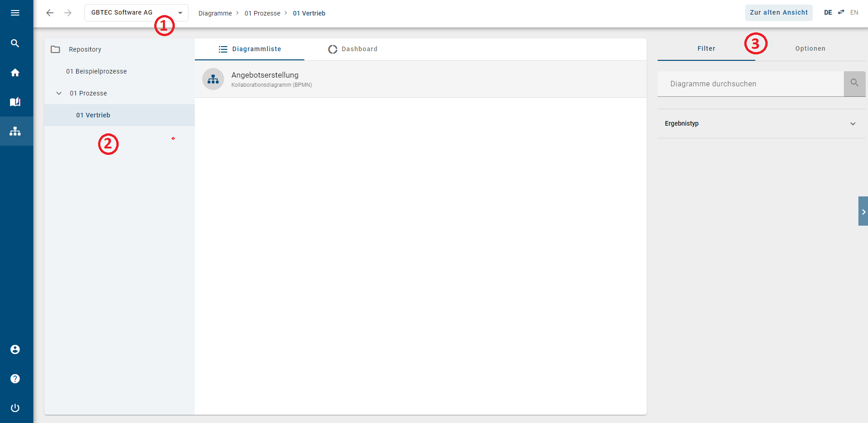This screenshot has width=868, height=423.
Task: Select the diagrams hierarchy icon in sidebar
Action: click(x=15, y=131)
